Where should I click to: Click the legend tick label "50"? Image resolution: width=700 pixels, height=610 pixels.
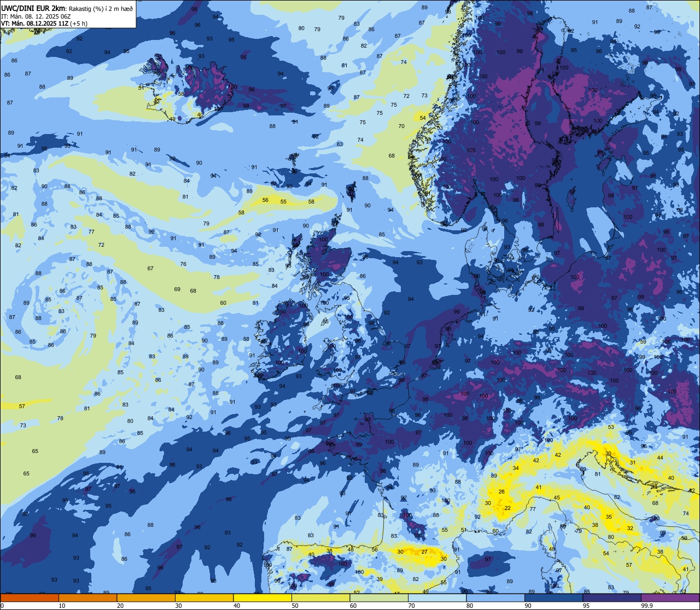tap(295, 606)
